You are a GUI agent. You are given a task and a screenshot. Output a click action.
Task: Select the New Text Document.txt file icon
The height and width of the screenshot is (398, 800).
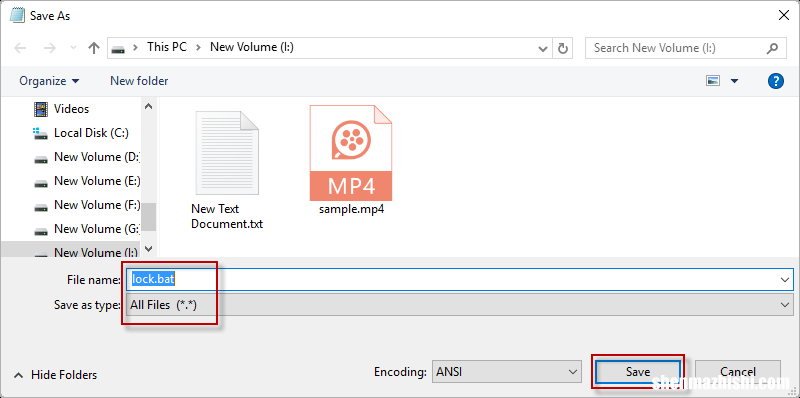point(227,153)
